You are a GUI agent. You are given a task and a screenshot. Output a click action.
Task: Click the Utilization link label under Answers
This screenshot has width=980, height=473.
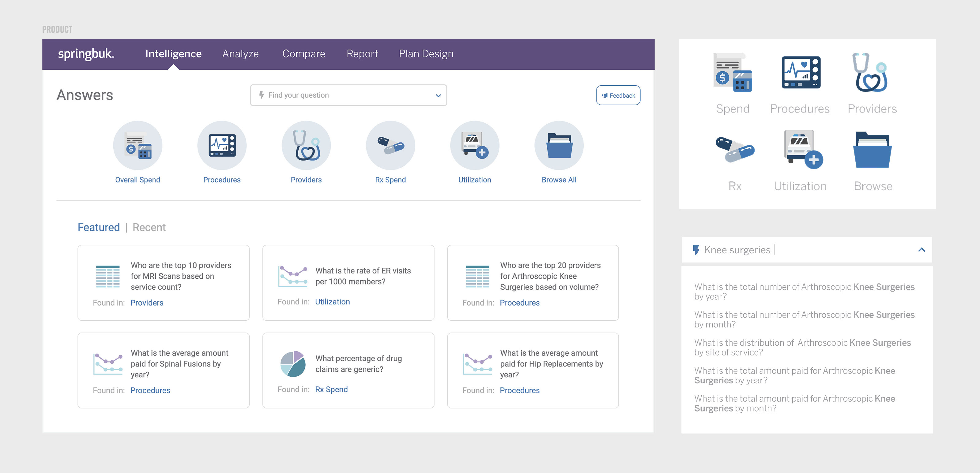coord(475,180)
